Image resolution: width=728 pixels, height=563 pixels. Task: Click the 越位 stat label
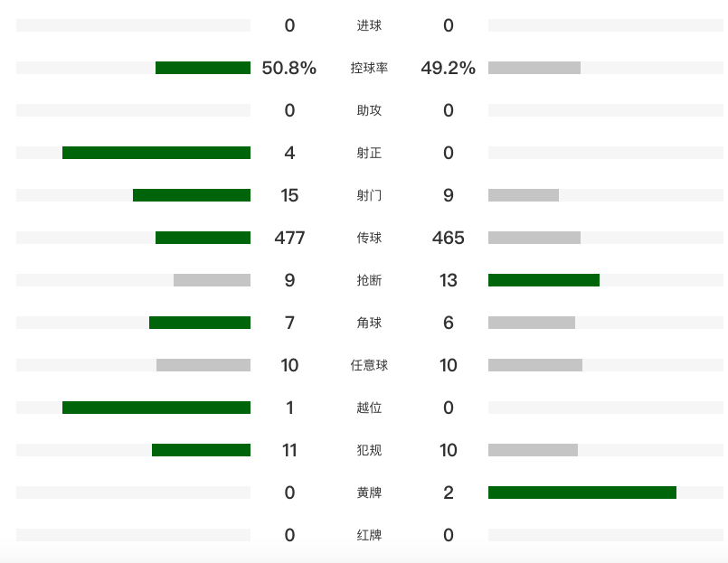(369, 408)
